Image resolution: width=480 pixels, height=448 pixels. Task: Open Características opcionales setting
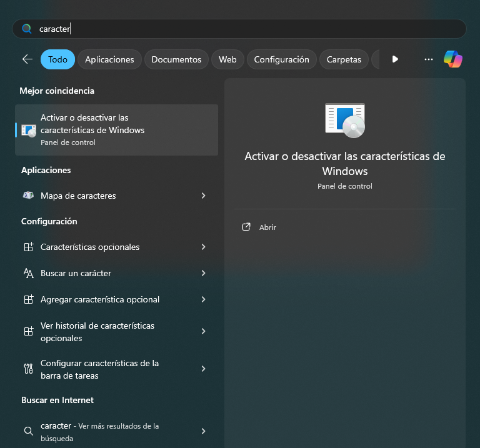117,247
